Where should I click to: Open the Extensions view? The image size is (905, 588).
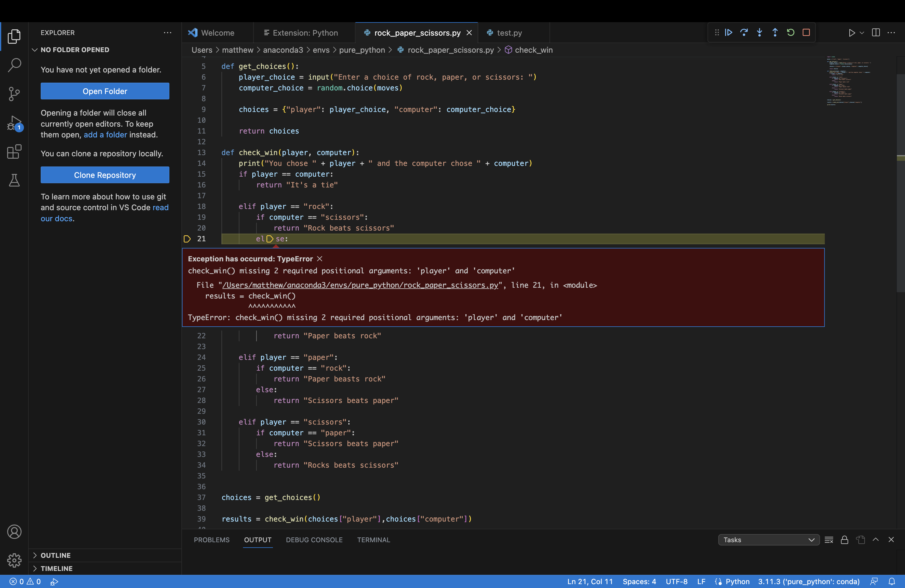[14, 152]
